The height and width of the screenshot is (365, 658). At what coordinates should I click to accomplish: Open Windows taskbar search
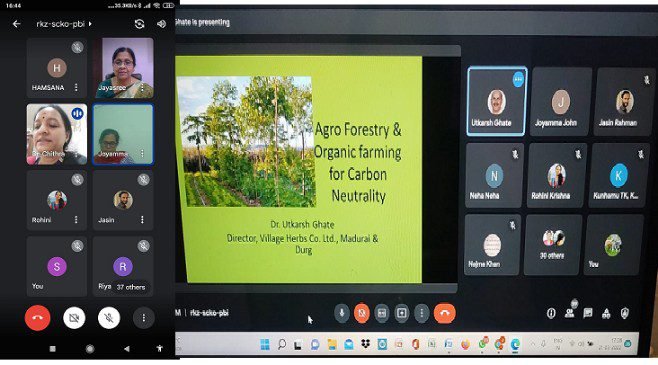[282, 344]
